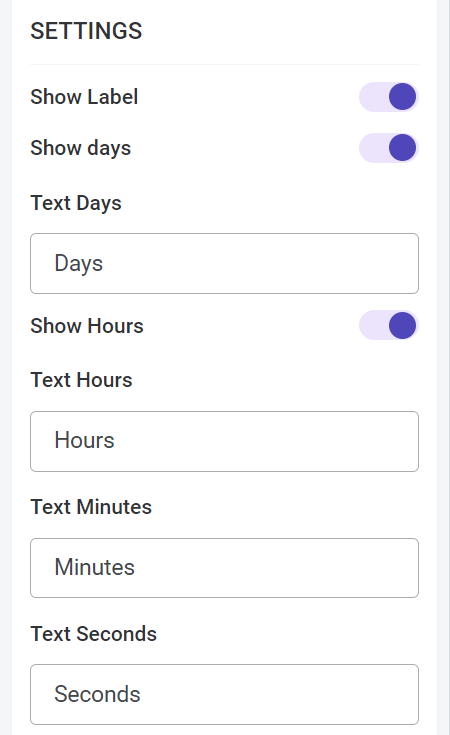Click into the Text Hours input box

click(x=225, y=441)
